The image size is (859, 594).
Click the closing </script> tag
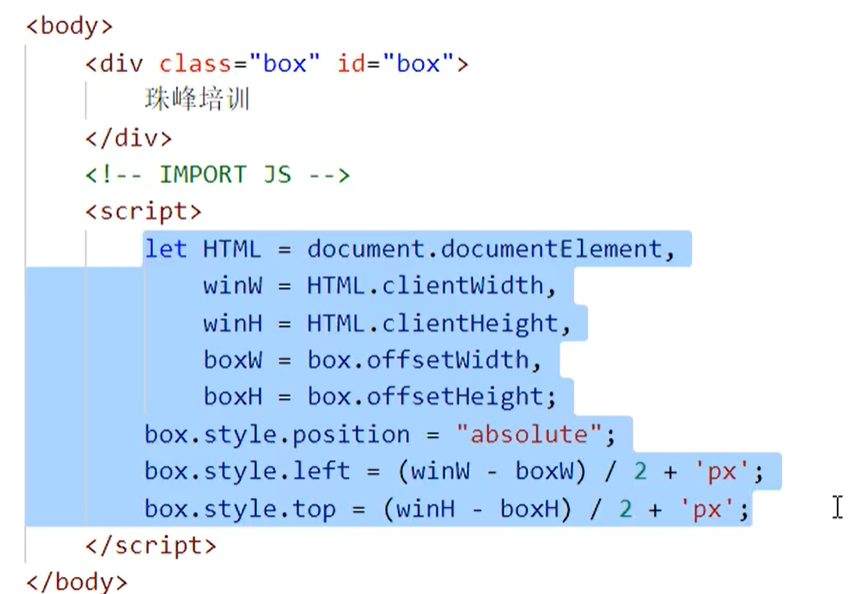151,546
